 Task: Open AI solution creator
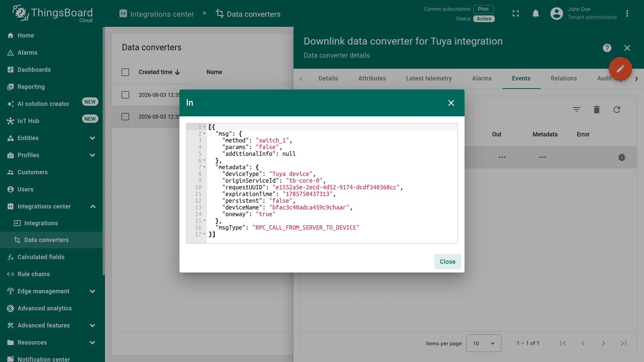tap(51, 104)
